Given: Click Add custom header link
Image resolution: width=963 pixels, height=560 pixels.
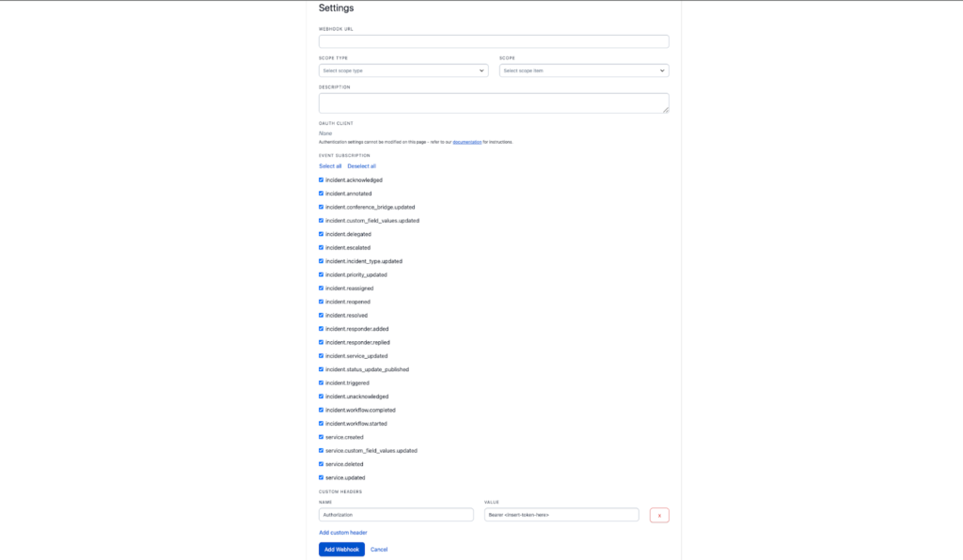Looking at the screenshot, I should tap(342, 533).
